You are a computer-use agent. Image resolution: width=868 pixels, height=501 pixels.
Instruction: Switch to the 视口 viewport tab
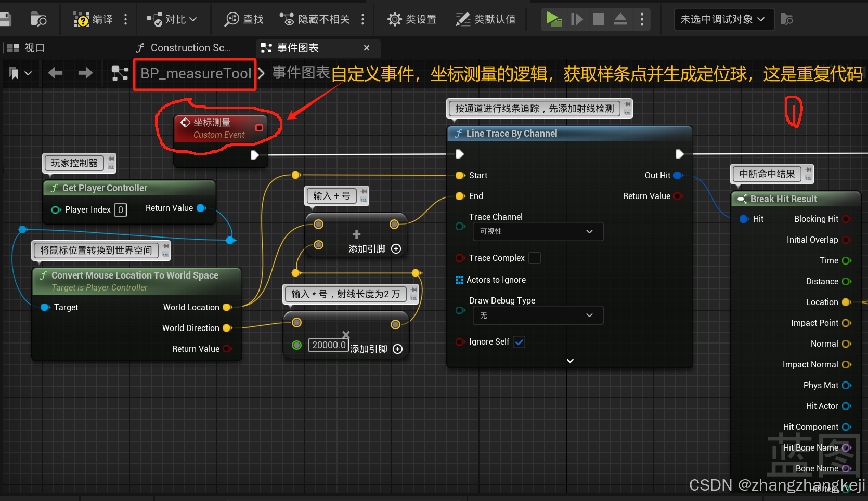[x=26, y=48]
